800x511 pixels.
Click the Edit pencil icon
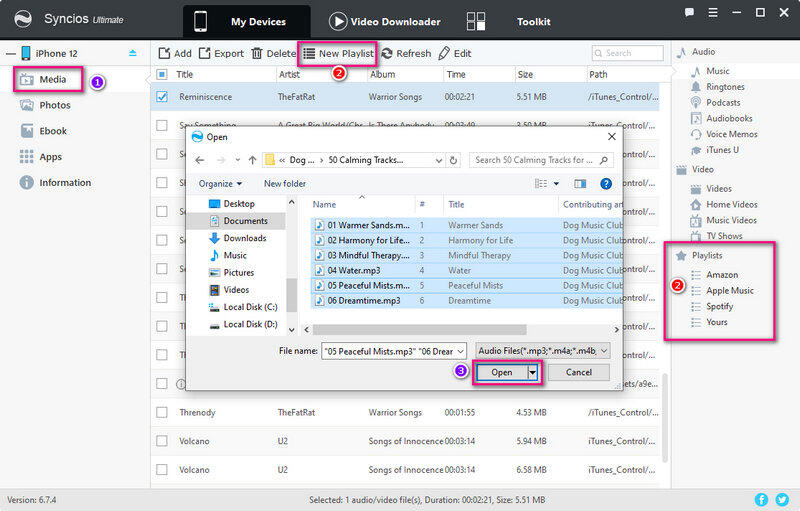point(444,53)
